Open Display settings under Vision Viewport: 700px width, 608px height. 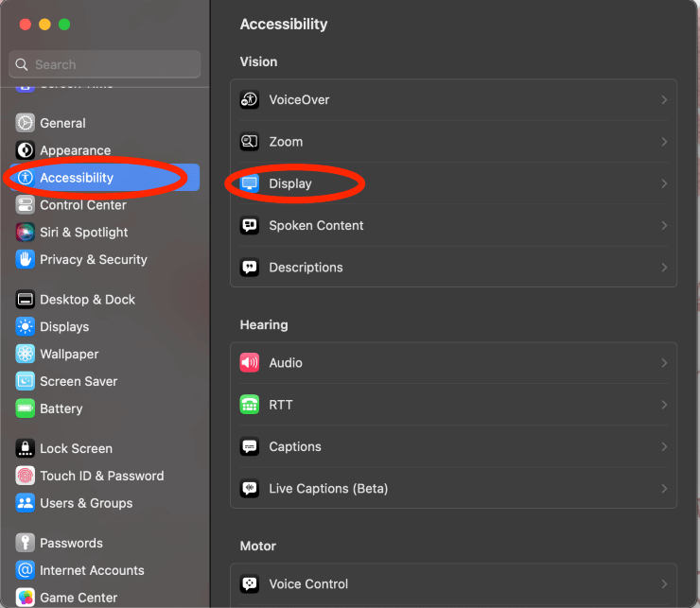pos(289,183)
